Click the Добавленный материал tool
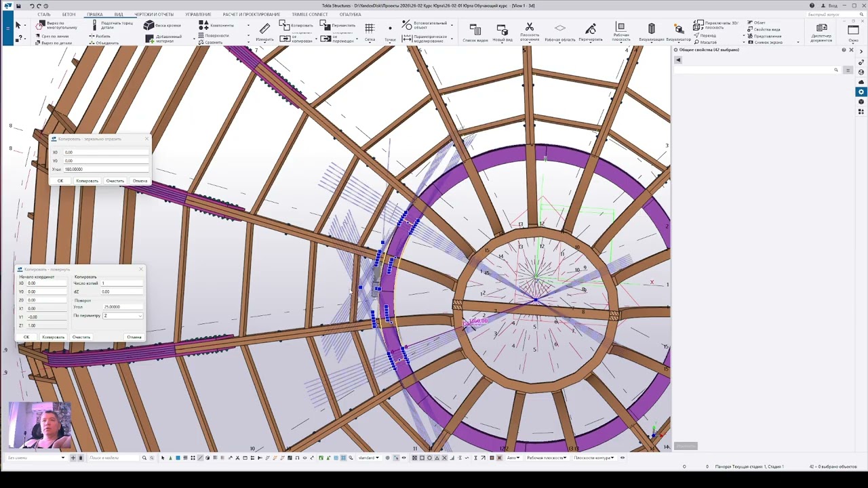This screenshot has width=868, height=488. point(163,39)
